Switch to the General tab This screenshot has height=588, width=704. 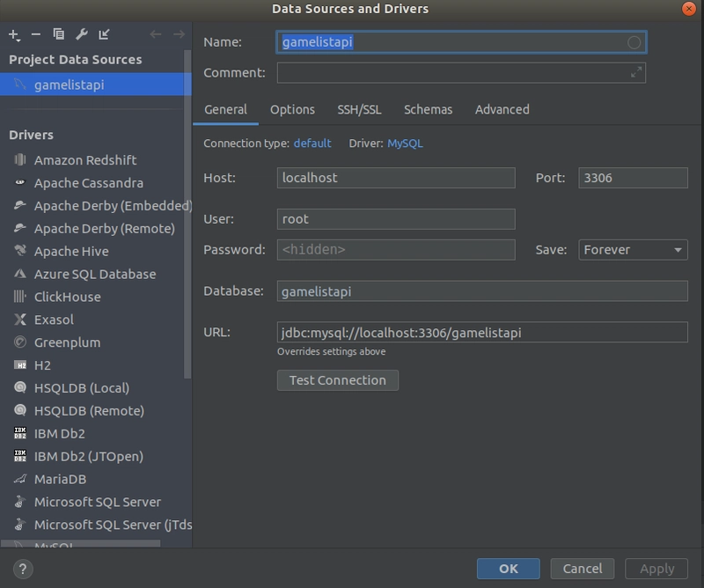pyautogui.click(x=225, y=110)
